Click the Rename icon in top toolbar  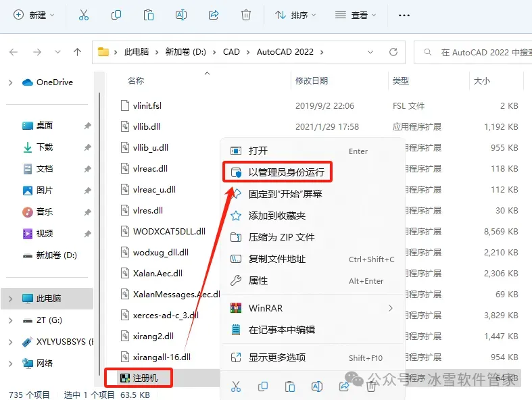tap(181, 16)
